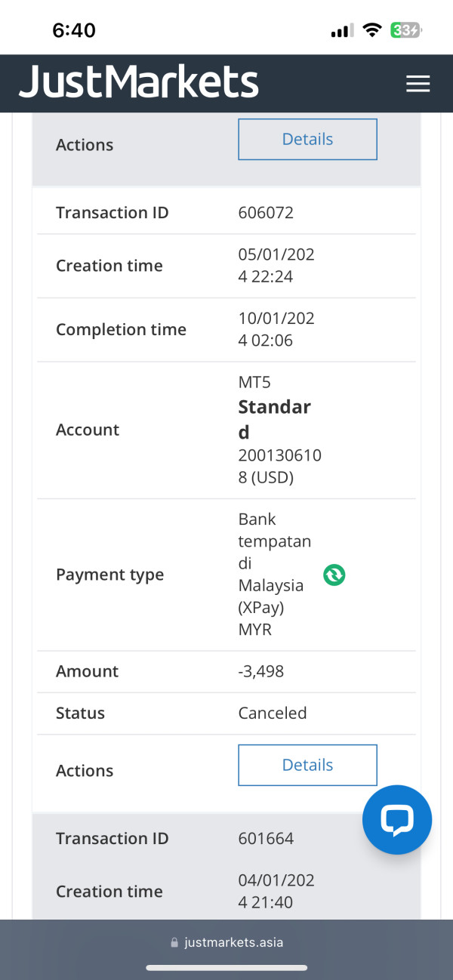Select transaction ID 601664 value
This screenshot has height=980, width=453.
(266, 838)
